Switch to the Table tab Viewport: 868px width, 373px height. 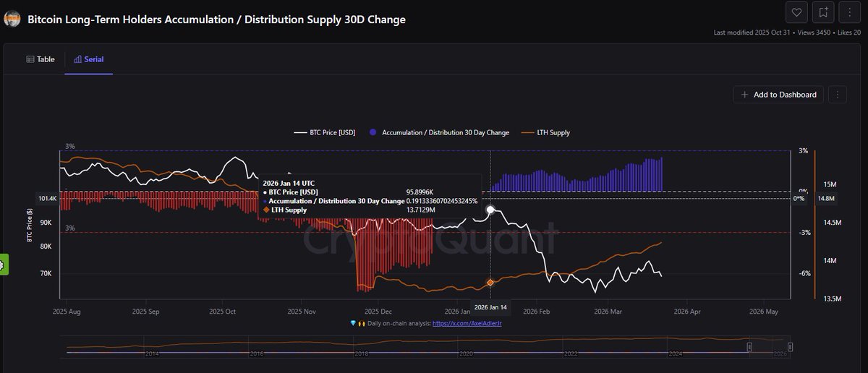click(x=40, y=59)
